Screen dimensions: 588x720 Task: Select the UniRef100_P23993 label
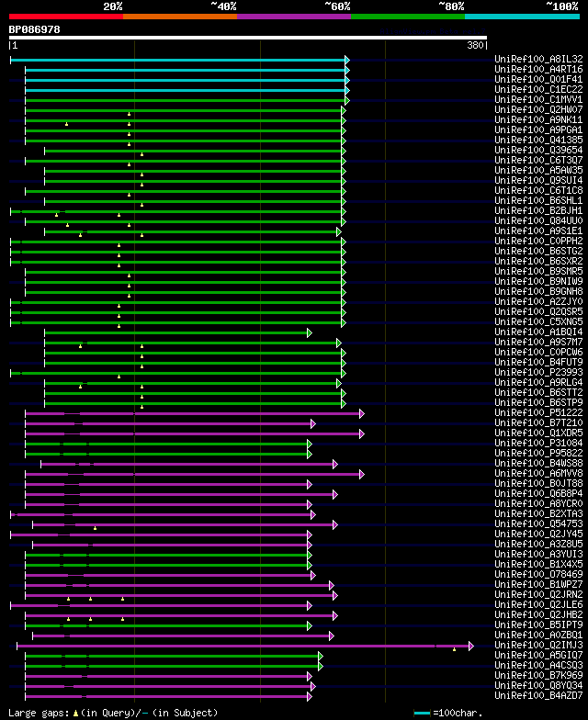tap(538, 373)
